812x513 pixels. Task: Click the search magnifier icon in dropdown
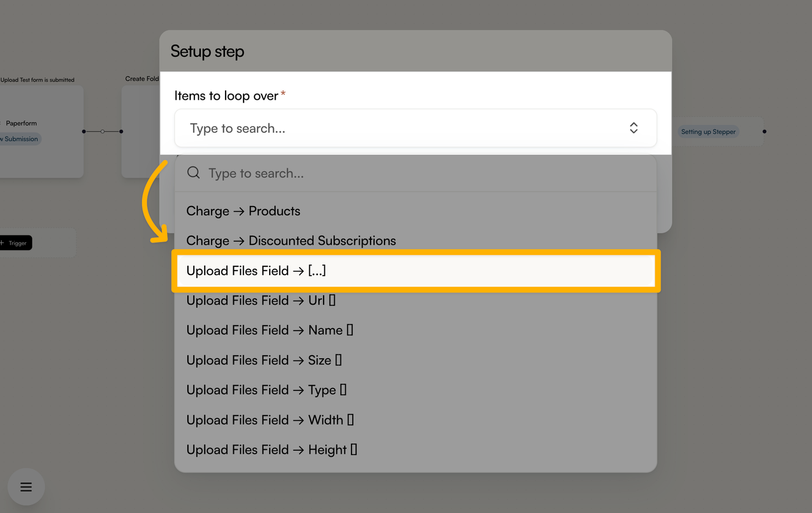pyautogui.click(x=194, y=173)
